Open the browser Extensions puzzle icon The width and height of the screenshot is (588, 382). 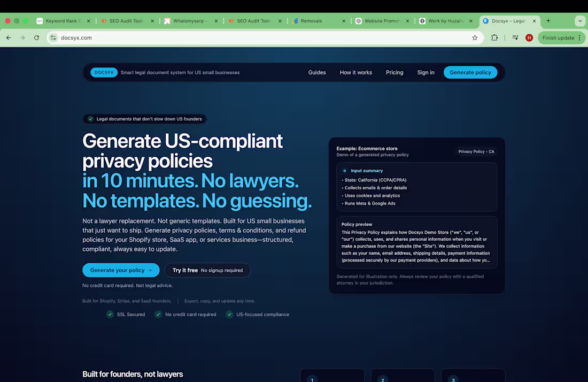pos(494,38)
